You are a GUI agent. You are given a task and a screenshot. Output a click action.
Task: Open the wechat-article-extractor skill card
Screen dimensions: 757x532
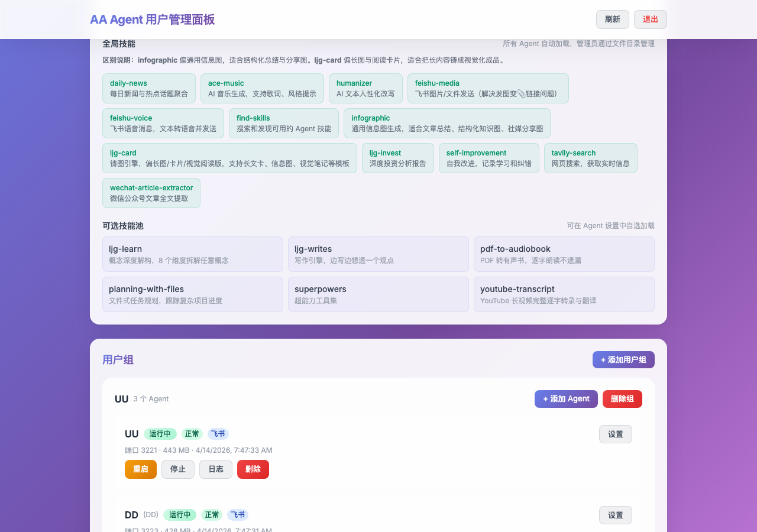tap(151, 192)
